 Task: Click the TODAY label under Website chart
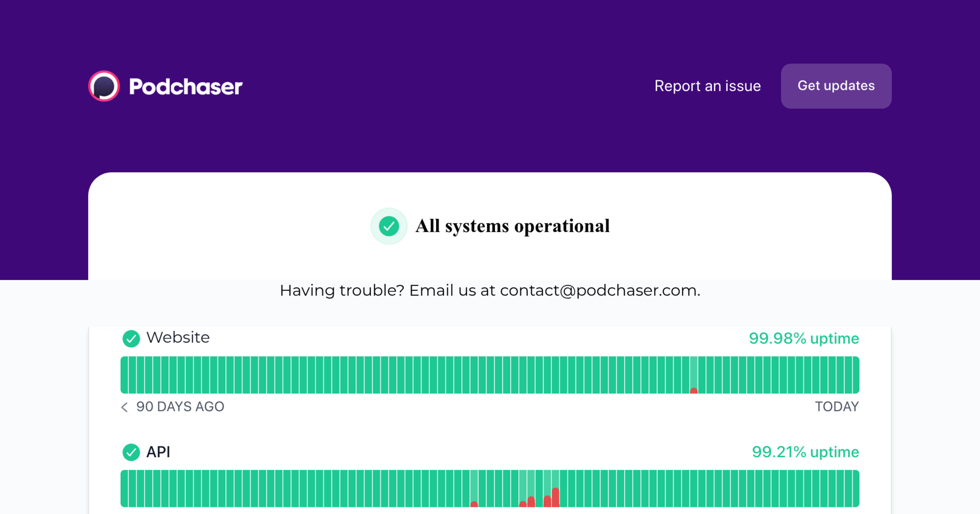(x=837, y=407)
